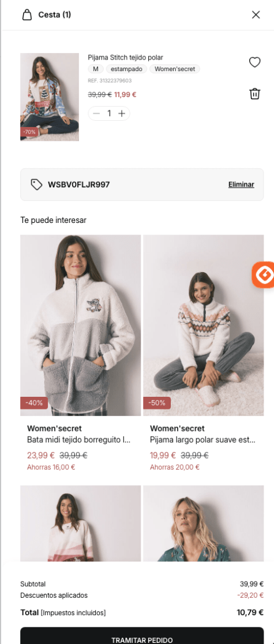274x644 pixels.
Task: Click the shopping bag icon beside Cesta
Action: (x=27, y=15)
